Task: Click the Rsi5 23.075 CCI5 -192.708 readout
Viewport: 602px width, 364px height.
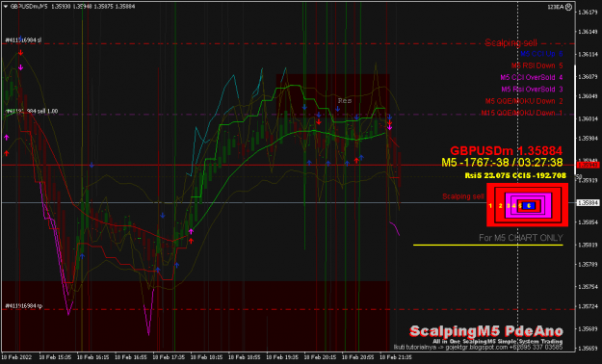Action: (515, 175)
